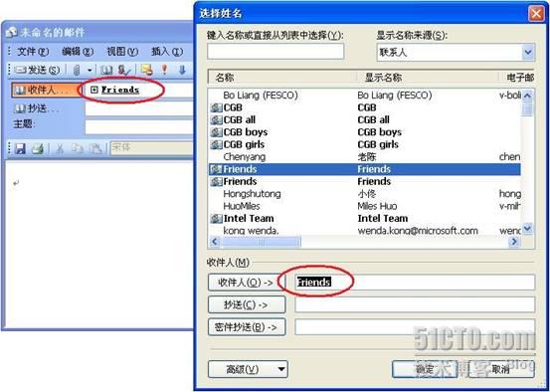550x392 pixels.
Task: Expand the Friends list plus sign
Action: click(94, 90)
